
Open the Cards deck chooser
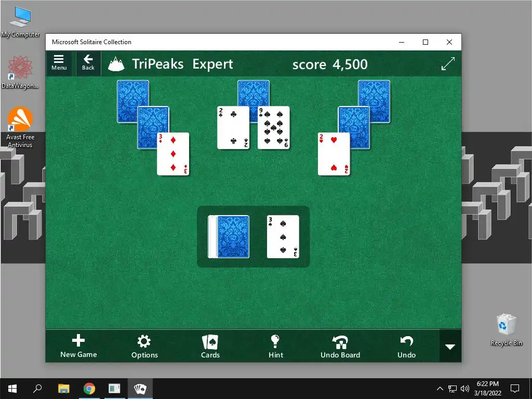point(210,346)
